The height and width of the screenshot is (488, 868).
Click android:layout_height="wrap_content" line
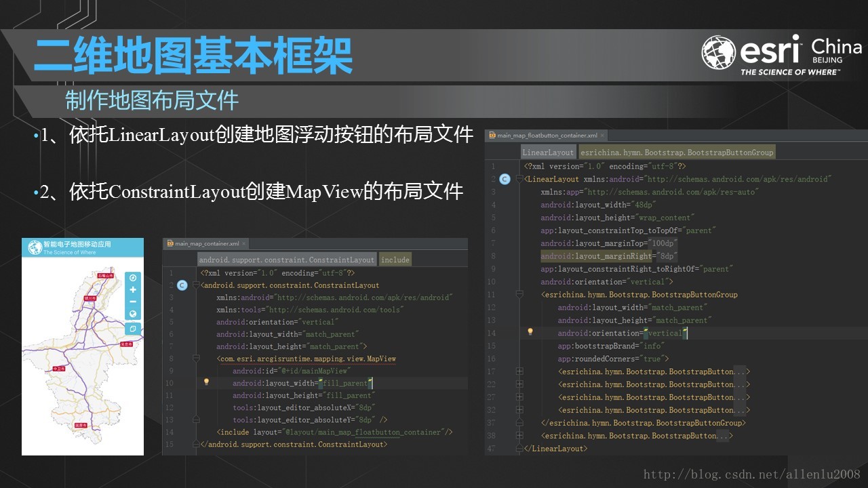[617, 218]
